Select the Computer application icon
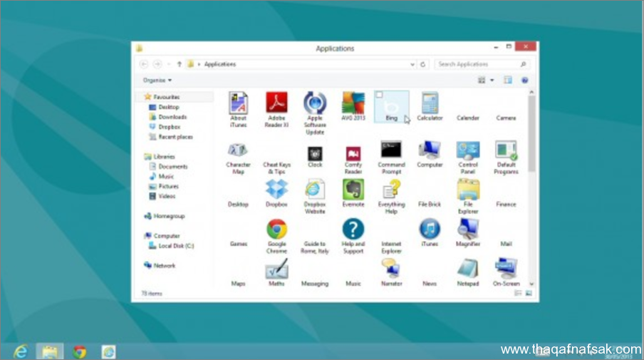The image size is (644, 360). tap(430, 150)
